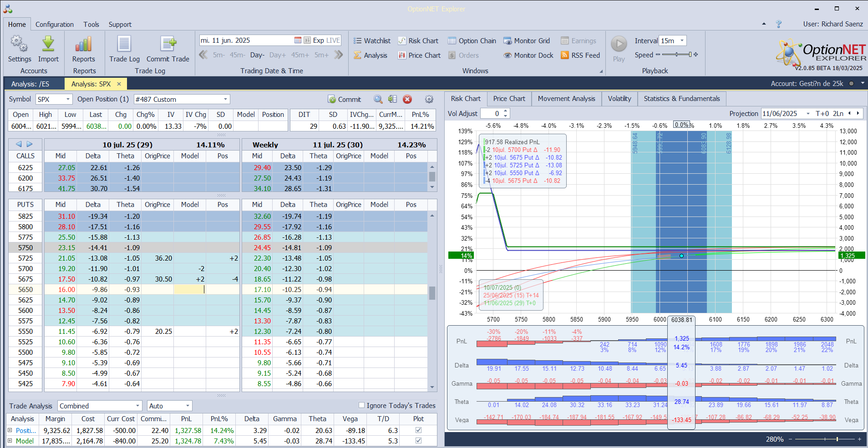The width and height of the screenshot is (868, 448).
Task: Click the Commit button
Action: pos(345,99)
